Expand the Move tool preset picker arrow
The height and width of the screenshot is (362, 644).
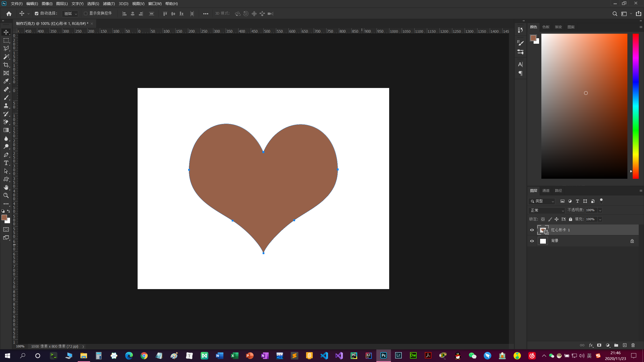pos(28,14)
